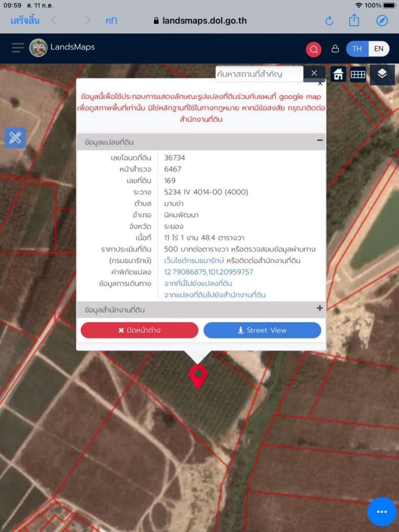399x532 pixels.
Task: Click the red ปิดหน้าต่าง button
Action: coord(139,330)
